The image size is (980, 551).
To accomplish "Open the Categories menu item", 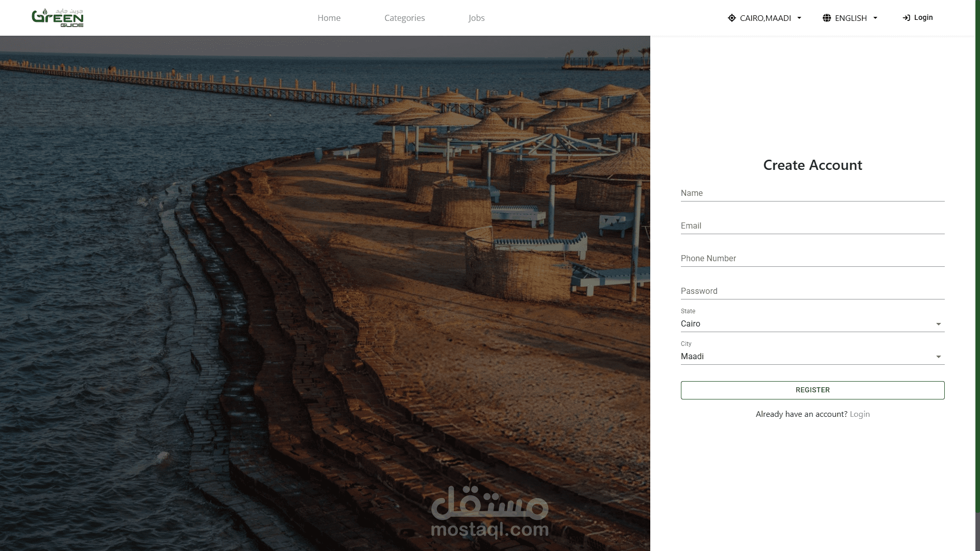I will pos(404,18).
